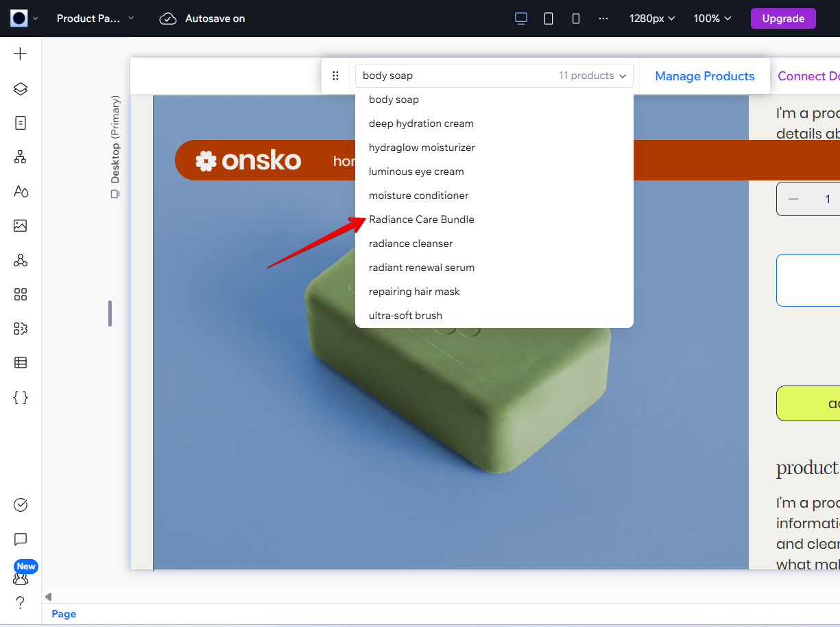Click the Page breadcrumb at bottom

64,614
